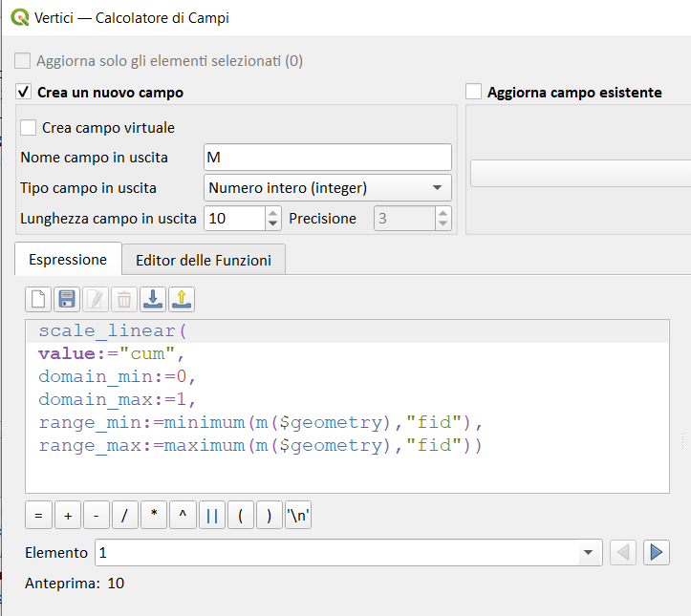Switch to the Editor delle Funzioni tab
This screenshot has height=616, width=691.
204,260
